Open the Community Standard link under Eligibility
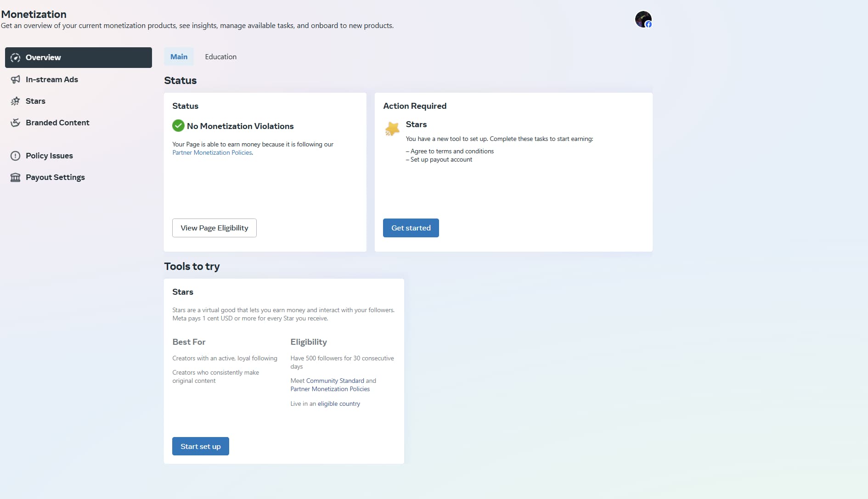Image resolution: width=868 pixels, height=499 pixels. (x=335, y=381)
